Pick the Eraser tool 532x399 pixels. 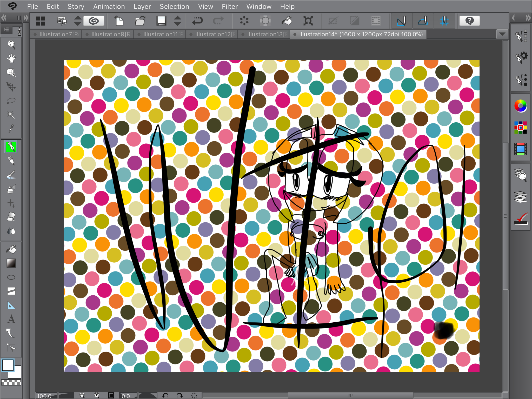coord(11,217)
